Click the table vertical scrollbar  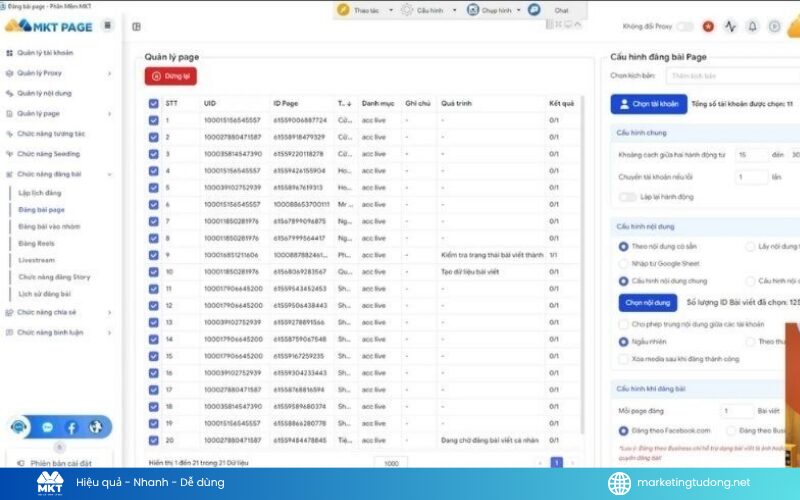coord(583,265)
